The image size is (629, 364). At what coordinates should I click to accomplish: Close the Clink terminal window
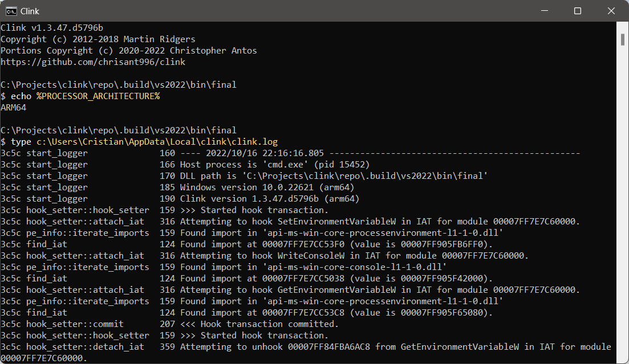point(611,11)
